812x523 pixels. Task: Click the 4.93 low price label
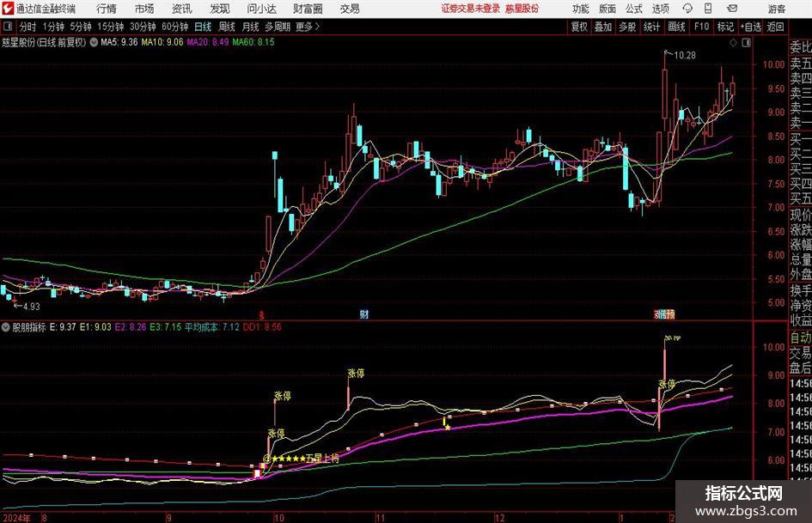tap(31, 307)
